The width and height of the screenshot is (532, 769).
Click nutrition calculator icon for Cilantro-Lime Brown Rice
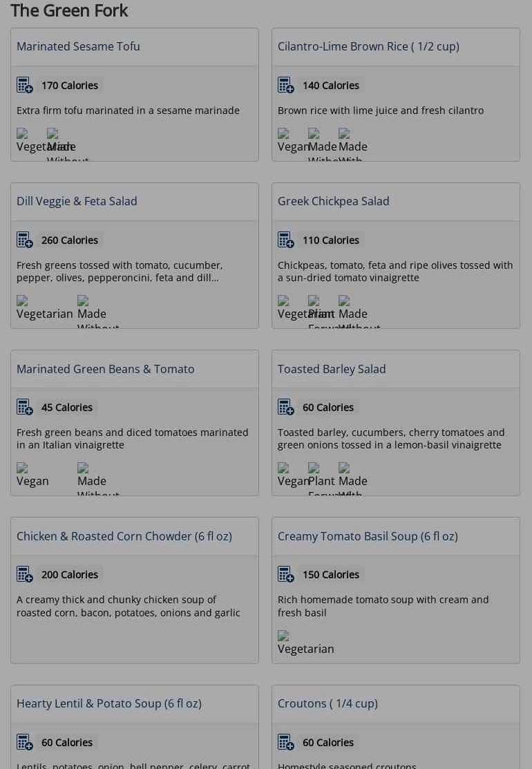click(x=286, y=86)
